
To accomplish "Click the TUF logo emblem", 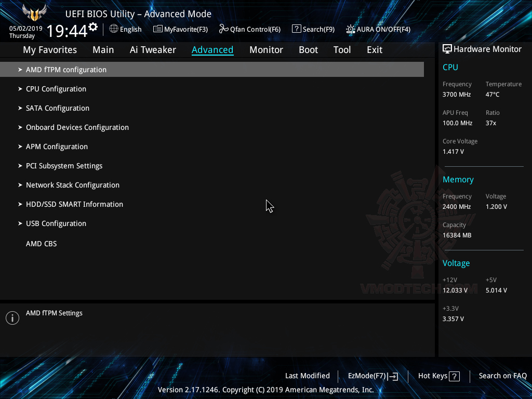I will click(x=34, y=13).
